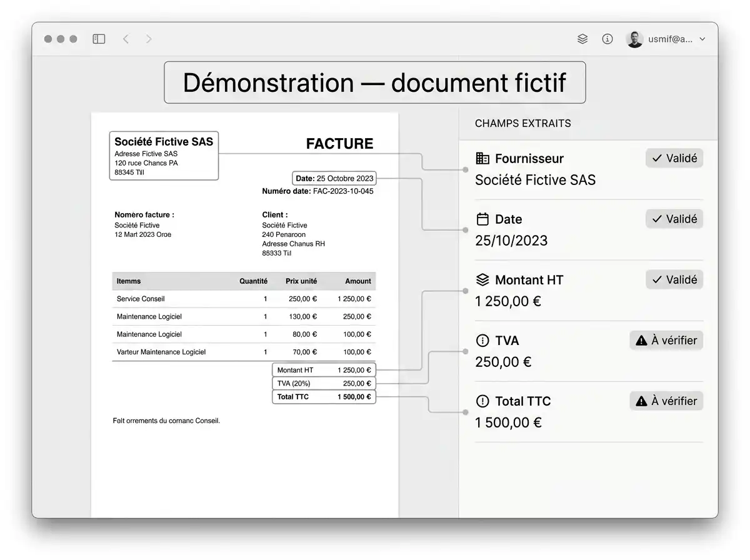
Task: Click the Itemms column header
Action: (129, 281)
